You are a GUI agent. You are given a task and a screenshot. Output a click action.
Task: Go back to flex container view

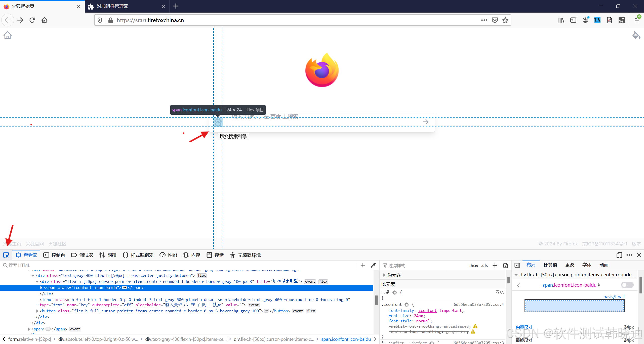[518, 285]
